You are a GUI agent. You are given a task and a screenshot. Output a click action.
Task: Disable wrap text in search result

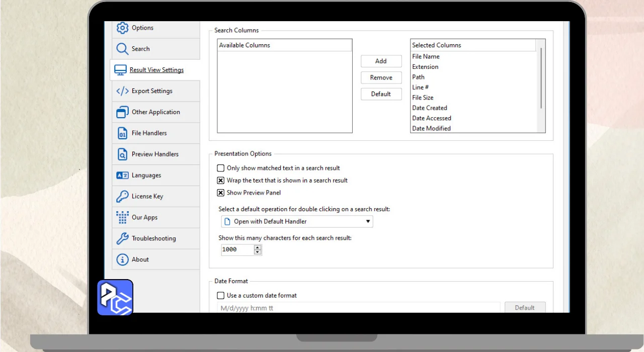coord(220,181)
